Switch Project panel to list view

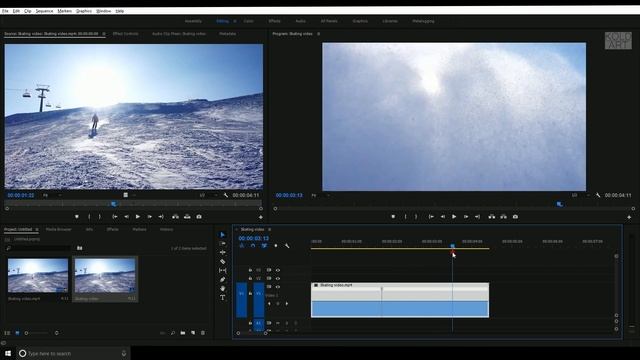(x=7, y=333)
